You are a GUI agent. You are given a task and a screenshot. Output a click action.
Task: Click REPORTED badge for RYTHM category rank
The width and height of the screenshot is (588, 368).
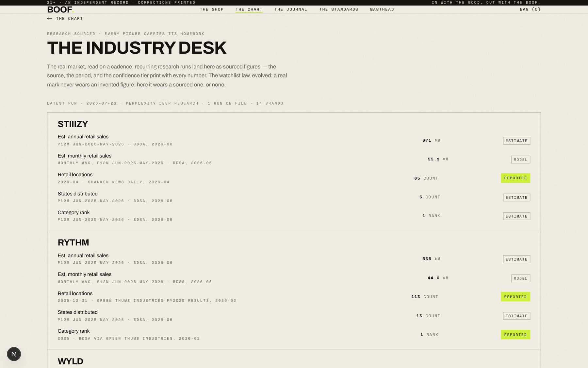click(515, 335)
